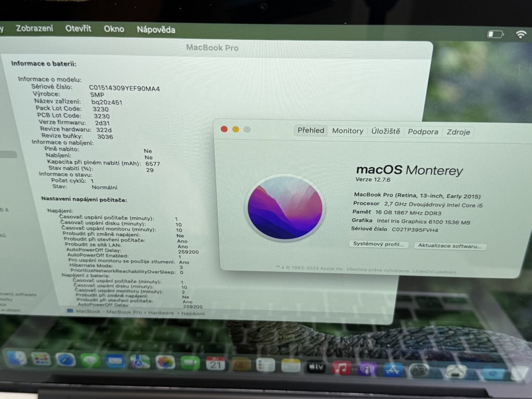The width and height of the screenshot is (532, 399).
Task: Open Mail app in dock
Action: (115, 361)
